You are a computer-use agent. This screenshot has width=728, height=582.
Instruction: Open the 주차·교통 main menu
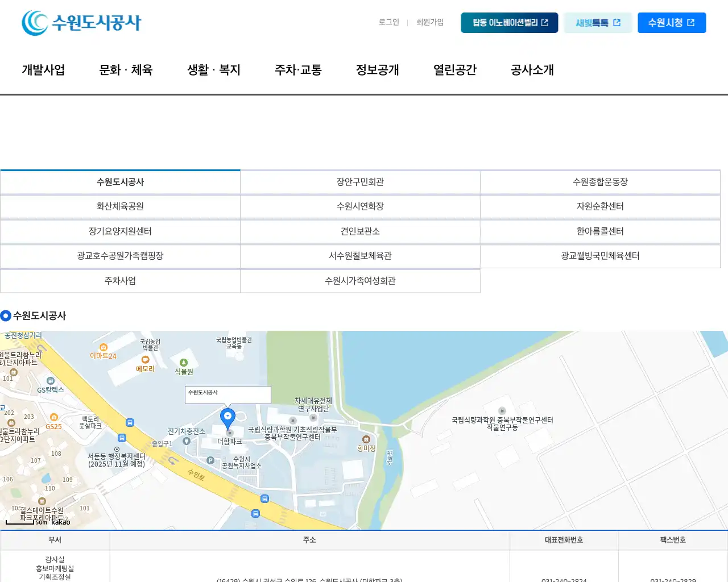298,70
